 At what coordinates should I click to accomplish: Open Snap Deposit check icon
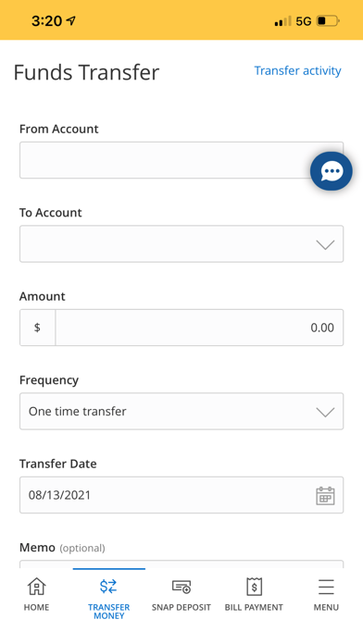click(181, 587)
